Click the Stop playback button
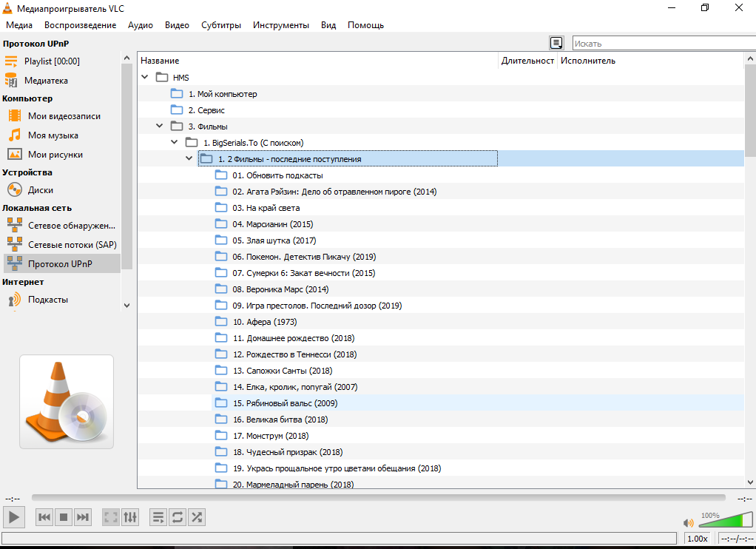The image size is (756, 549). [64, 517]
